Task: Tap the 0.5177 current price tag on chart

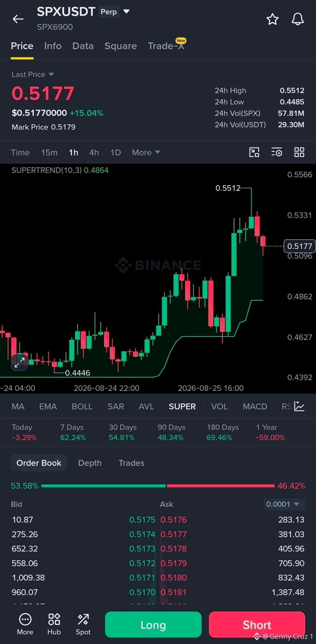Action: coord(300,246)
